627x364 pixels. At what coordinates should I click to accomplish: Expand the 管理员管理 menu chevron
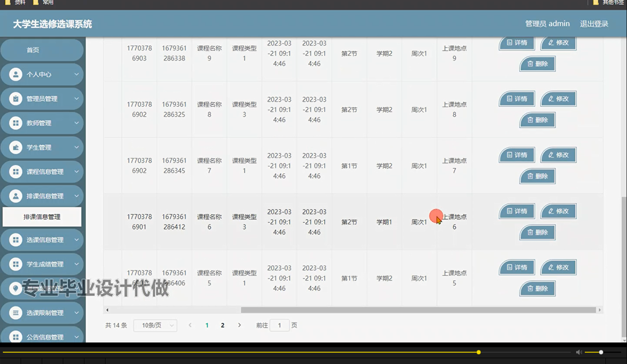point(77,99)
